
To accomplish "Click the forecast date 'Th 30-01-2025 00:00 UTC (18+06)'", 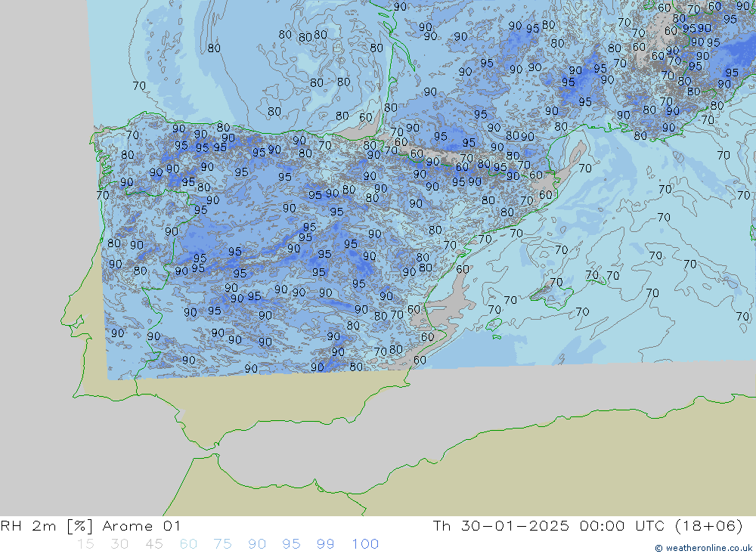I will (x=587, y=525).
